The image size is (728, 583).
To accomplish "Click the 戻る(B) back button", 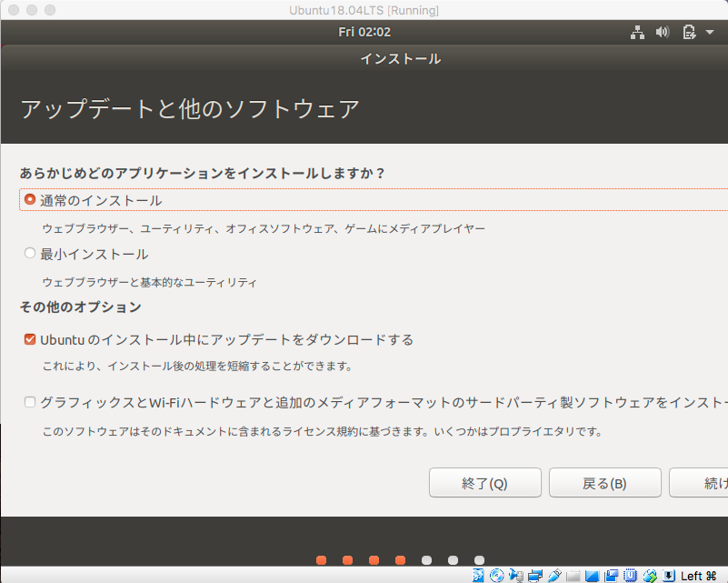I will point(605,483).
